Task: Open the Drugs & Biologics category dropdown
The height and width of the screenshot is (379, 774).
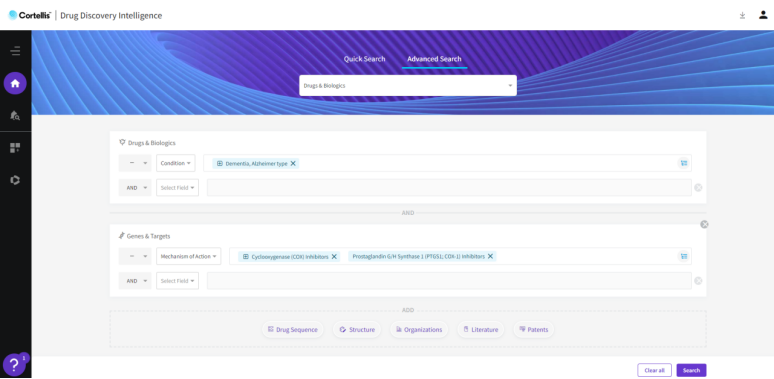Action: point(408,85)
